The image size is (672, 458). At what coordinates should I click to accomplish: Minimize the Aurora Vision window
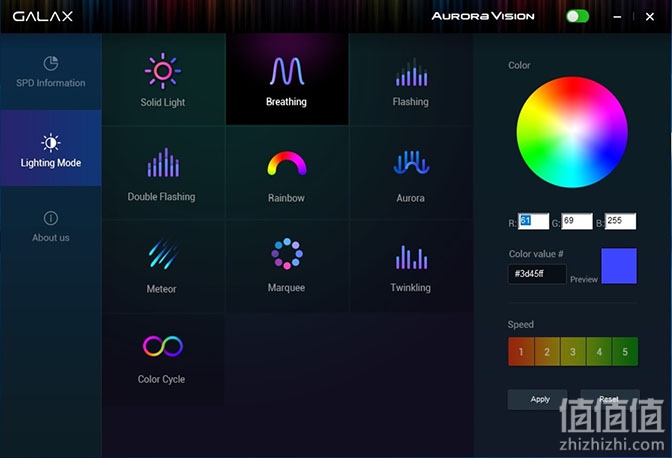click(x=617, y=17)
